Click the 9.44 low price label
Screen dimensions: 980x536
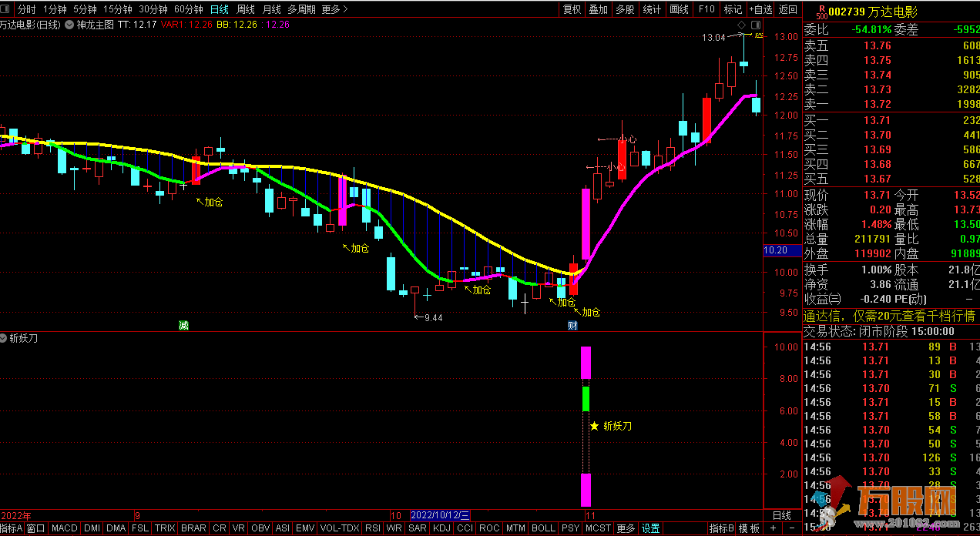pyautogui.click(x=434, y=317)
